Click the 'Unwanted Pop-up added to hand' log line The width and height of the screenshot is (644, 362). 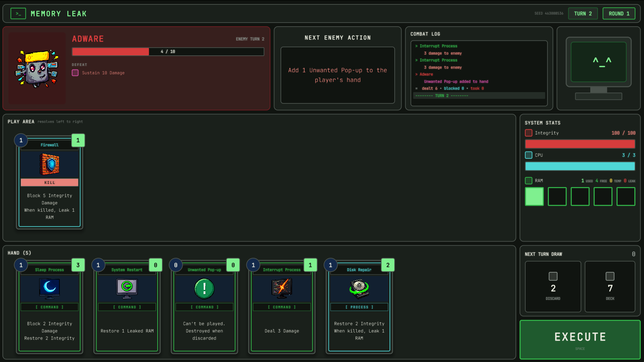click(x=456, y=82)
